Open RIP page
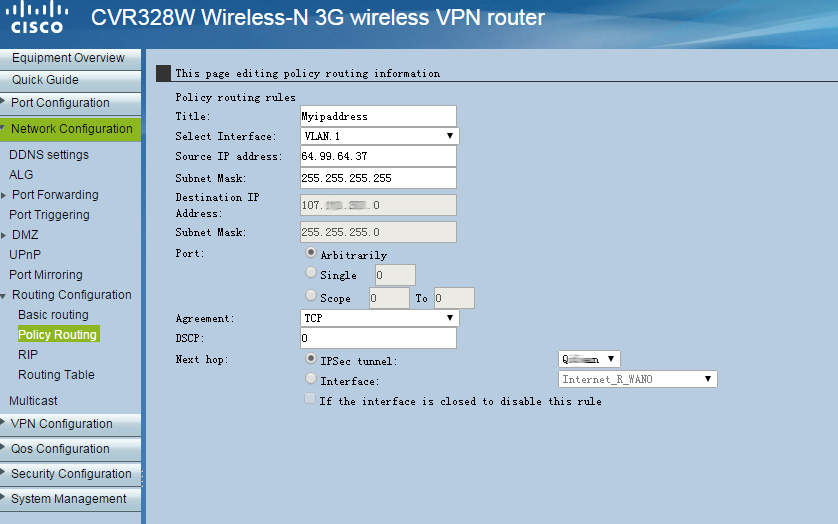 (x=28, y=355)
